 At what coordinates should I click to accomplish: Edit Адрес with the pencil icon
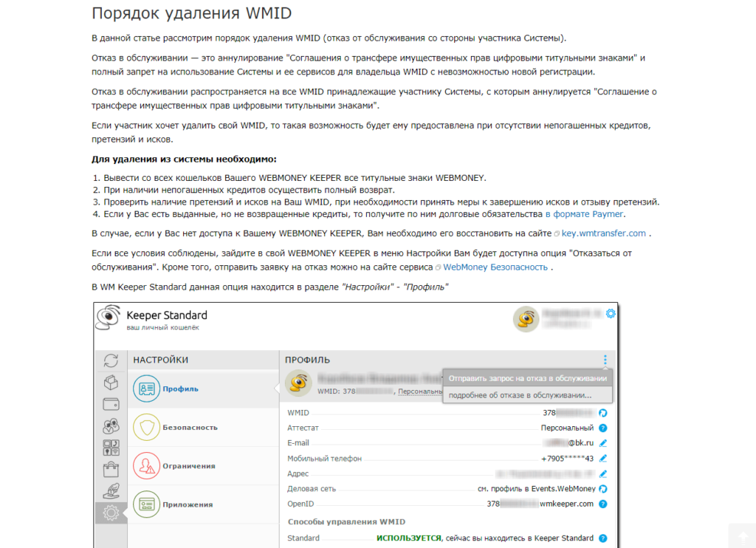(x=602, y=473)
